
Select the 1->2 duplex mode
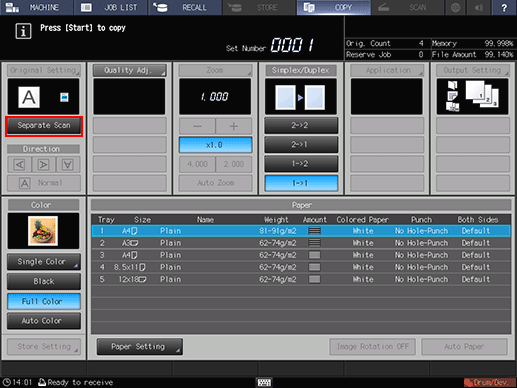click(301, 164)
